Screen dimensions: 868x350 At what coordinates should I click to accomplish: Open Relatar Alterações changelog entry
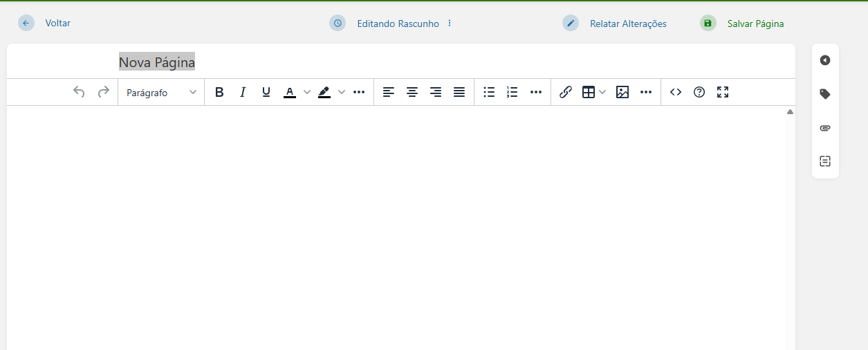[x=628, y=24]
